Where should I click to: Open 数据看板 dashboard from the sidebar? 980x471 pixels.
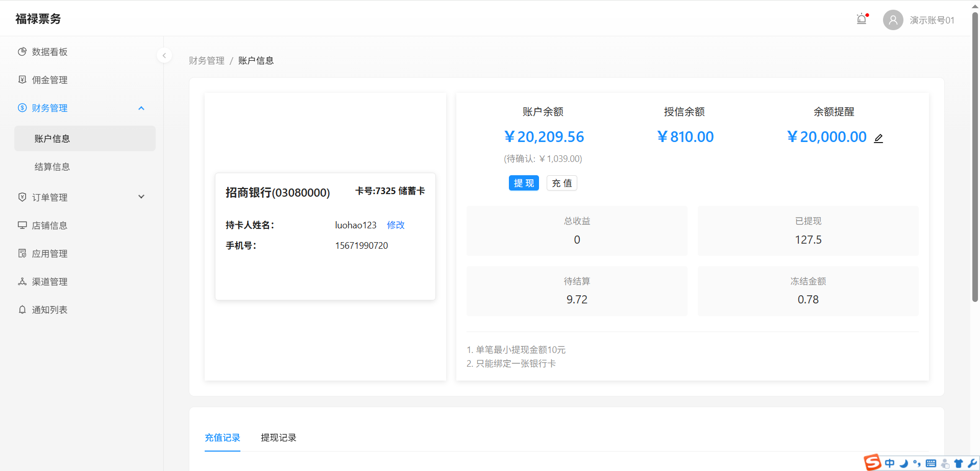point(50,52)
